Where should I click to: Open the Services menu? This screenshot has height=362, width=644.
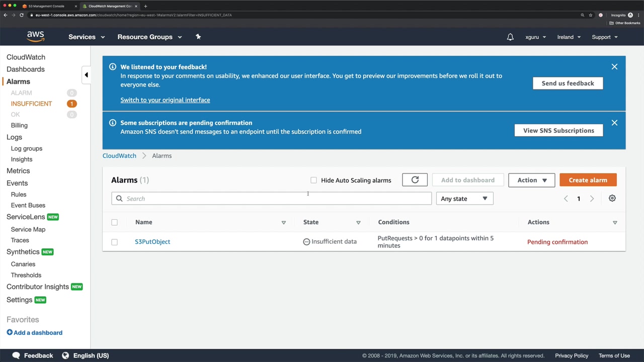[x=87, y=37]
